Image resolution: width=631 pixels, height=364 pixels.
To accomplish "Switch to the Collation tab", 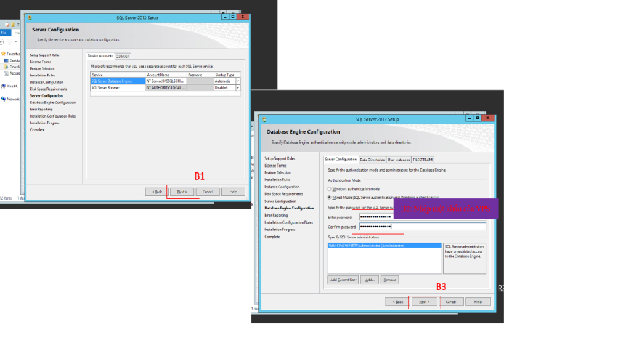I will [123, 56].
